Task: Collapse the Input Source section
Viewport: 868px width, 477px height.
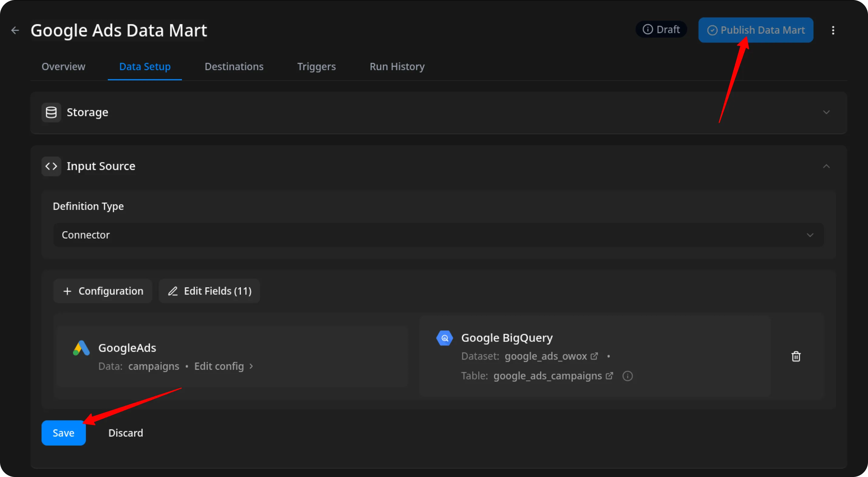Action: click(826, 166)
